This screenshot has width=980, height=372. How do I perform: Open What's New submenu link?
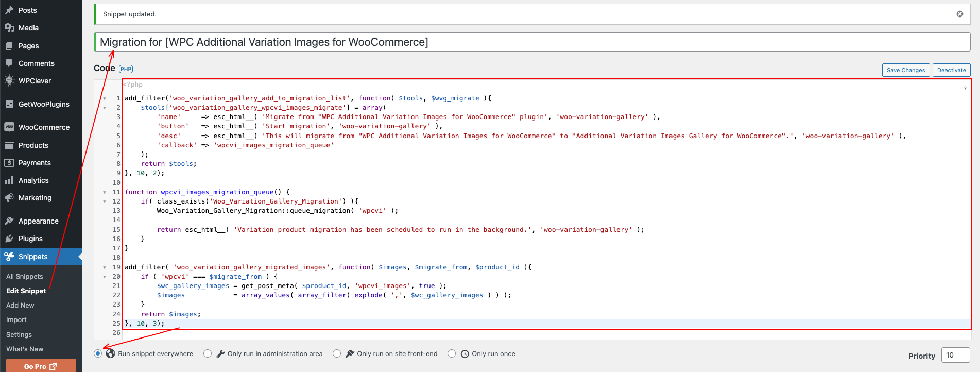tap(25, 349)
